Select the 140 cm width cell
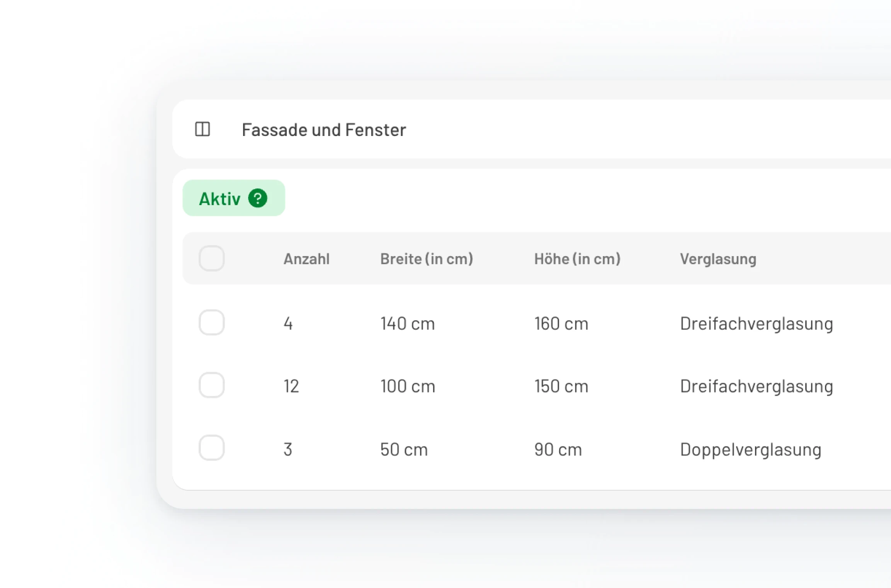Image resolution: width=891 pixels, height=588 pixels. pyautogui.click(x=407, y=324)
